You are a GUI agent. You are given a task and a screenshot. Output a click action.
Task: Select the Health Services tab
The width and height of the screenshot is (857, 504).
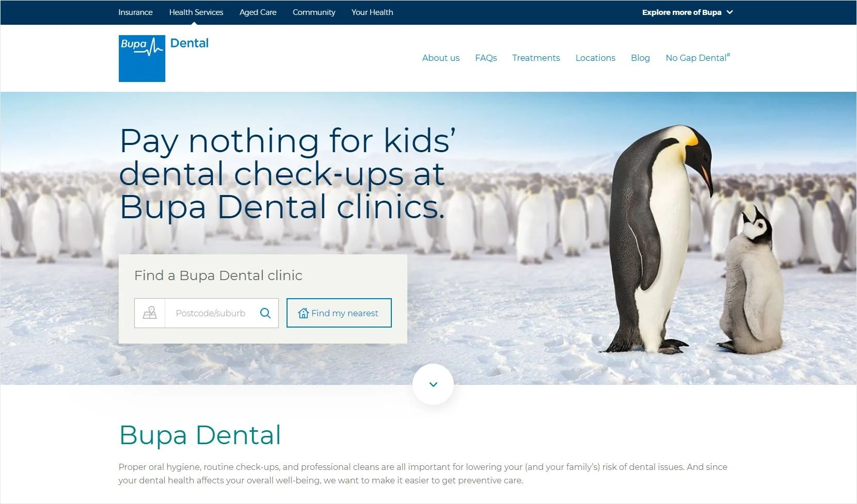click(x=196, y=12)
